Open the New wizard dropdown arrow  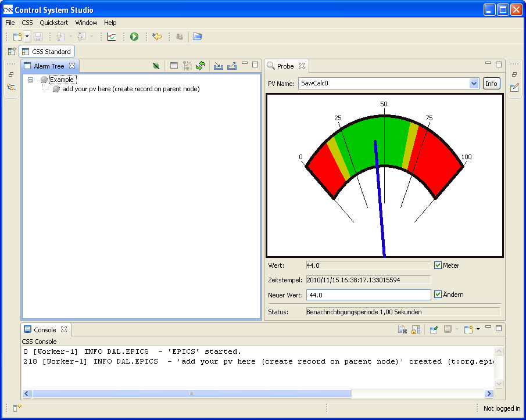point(27,37)
